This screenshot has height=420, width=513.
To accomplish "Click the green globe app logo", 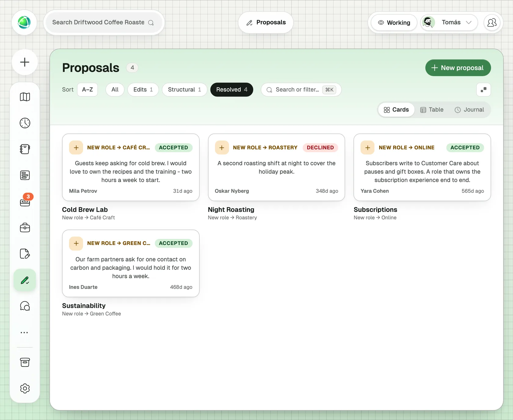I will (24, 22).
